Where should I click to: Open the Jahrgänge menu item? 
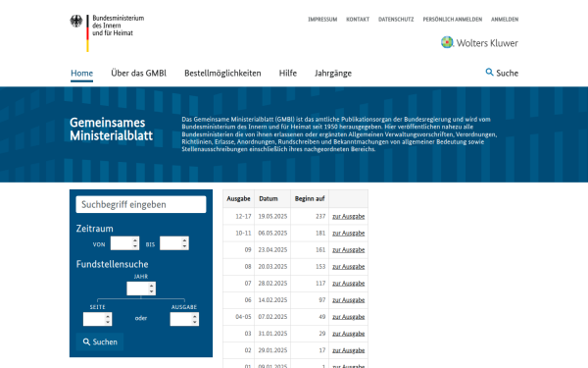click(x=333, y=74)
